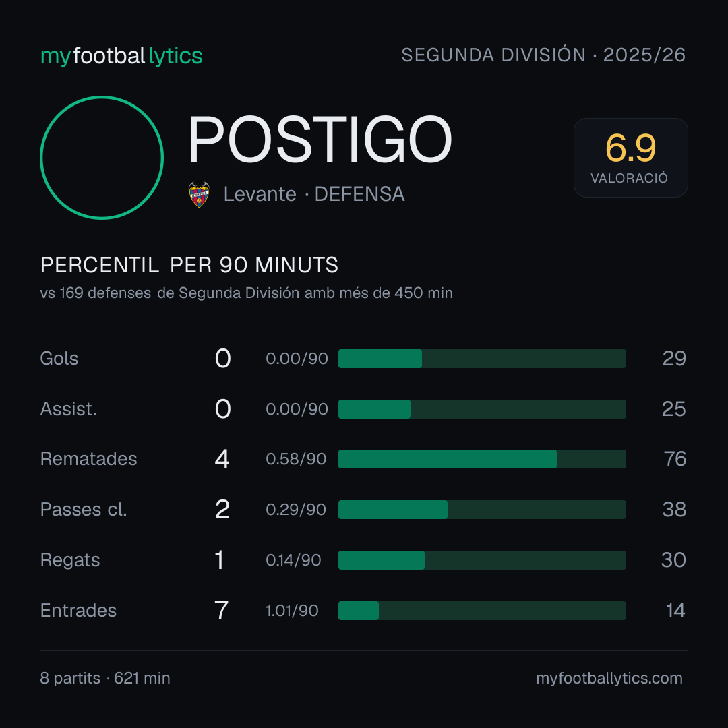This screenshot has height=728, width=728.
Task: Select the POSTIGO player name heading
Action: [320, 140]
